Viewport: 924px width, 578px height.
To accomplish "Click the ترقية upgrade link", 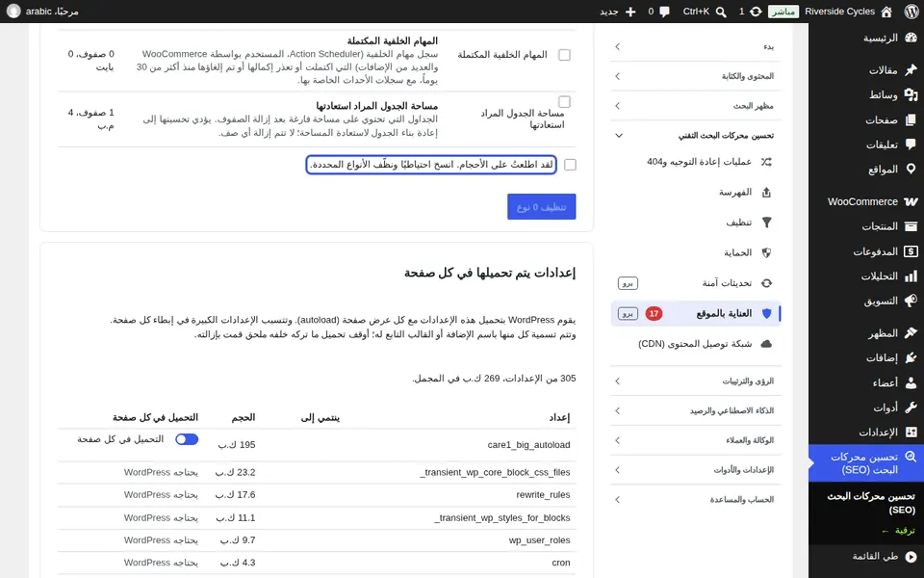I will point(898,531).
